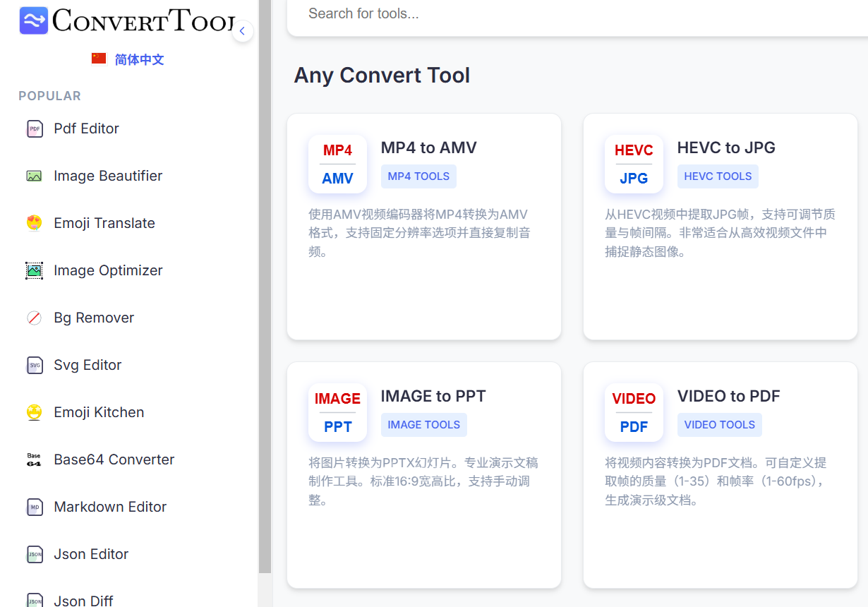Click the Image Beautifier icon

click(x=34, y=176)
